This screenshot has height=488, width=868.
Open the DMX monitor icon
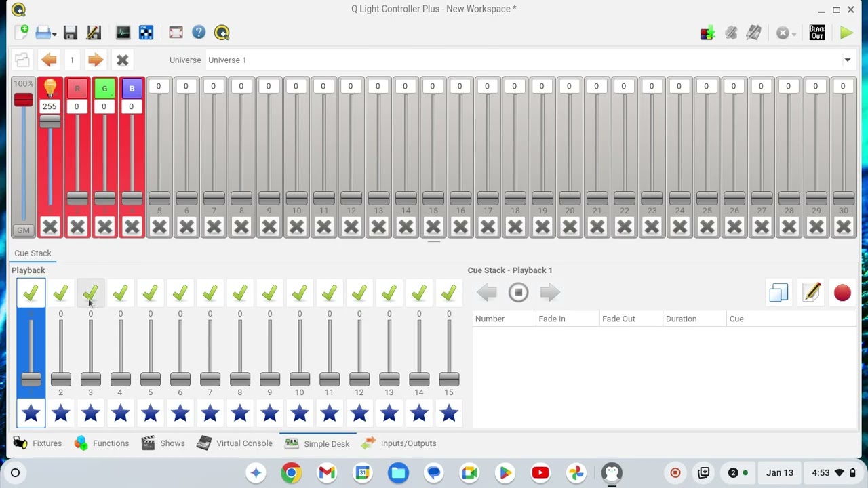pos(123,33)
